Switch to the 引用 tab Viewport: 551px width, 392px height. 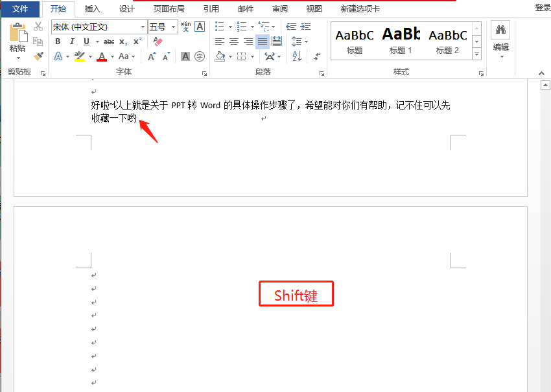click(x=211, y=9)
